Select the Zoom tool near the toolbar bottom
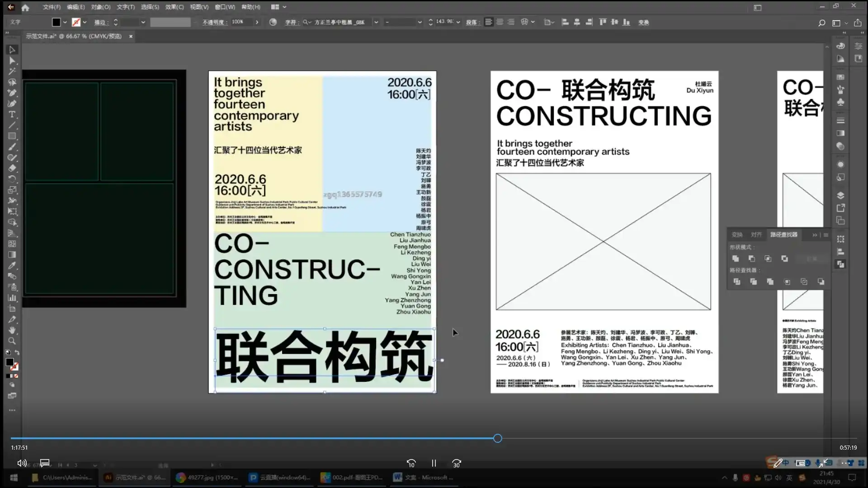The image size is (868, 488). coord(12,341)
